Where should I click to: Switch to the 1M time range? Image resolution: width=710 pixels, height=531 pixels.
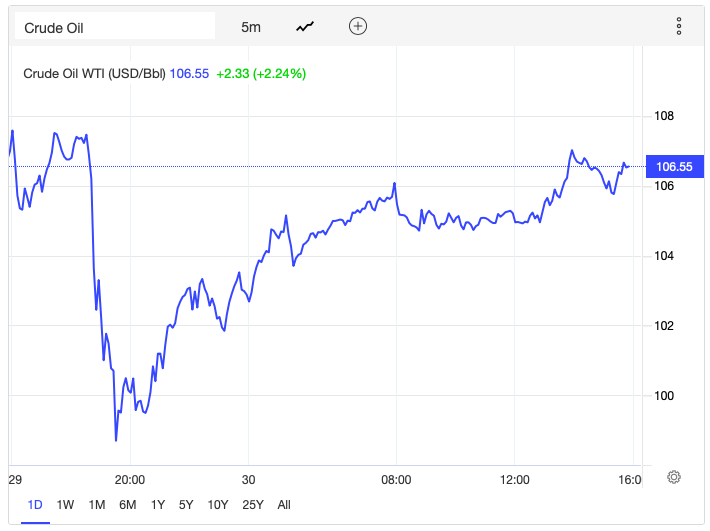pyautogui.click(x=97, y=505)
